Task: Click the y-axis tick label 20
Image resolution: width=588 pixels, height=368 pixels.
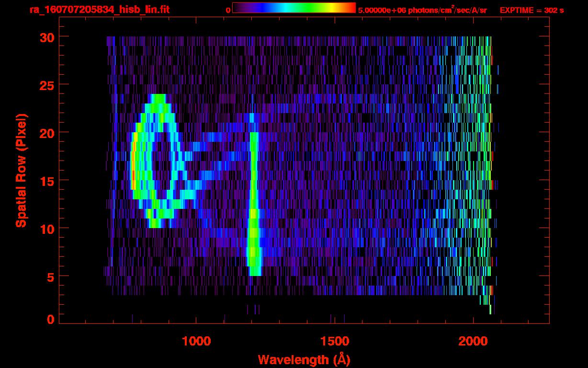Action: tap(47, 133)
